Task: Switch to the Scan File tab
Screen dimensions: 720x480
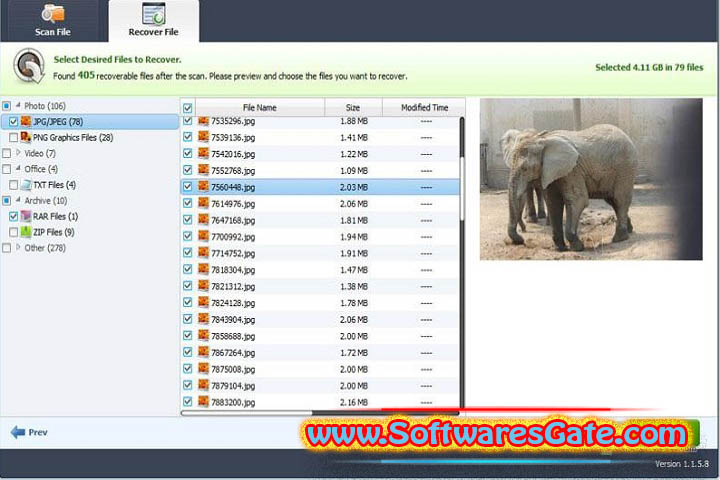Action: [x=53, y=21]
